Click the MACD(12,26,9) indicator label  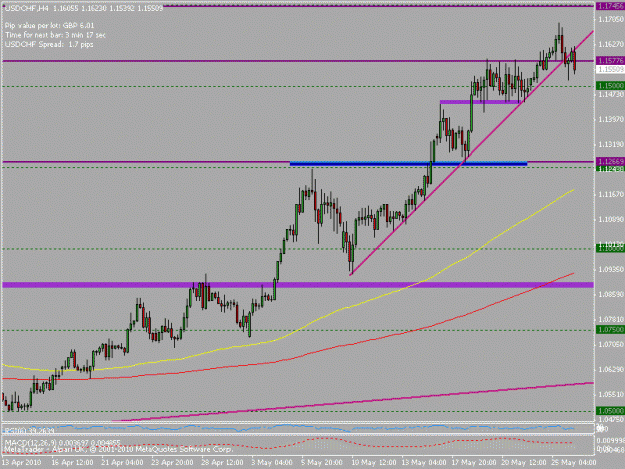click(62, 442)
